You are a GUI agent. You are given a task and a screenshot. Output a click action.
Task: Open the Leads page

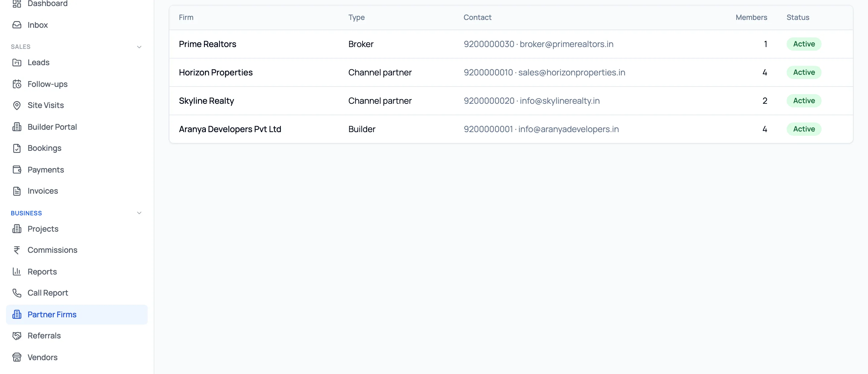click(x=77, y=62)
